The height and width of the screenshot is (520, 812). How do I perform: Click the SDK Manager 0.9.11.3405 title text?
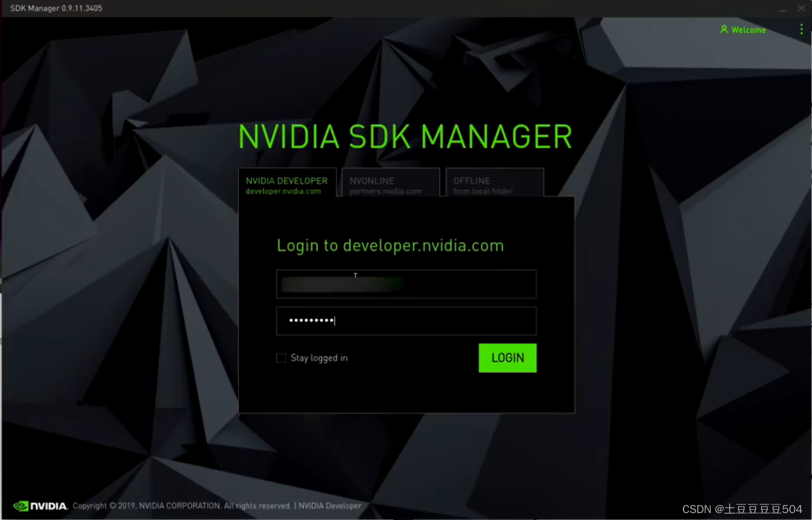pyautogui.click(x=56, y=8)
